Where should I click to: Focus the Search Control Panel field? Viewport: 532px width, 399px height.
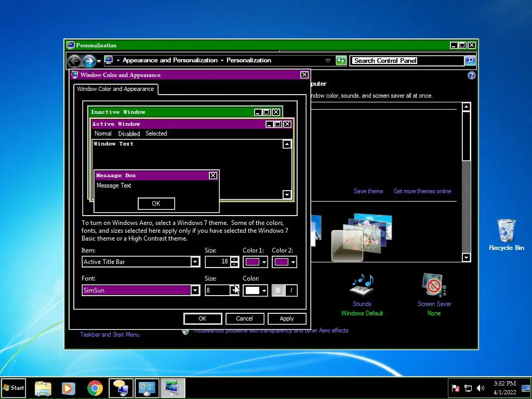407,61
